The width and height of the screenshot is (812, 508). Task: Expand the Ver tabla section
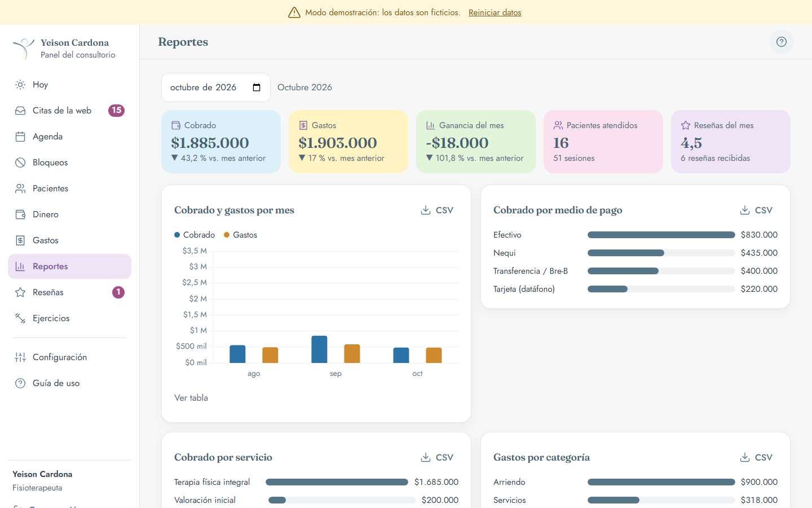coord(191,398)
